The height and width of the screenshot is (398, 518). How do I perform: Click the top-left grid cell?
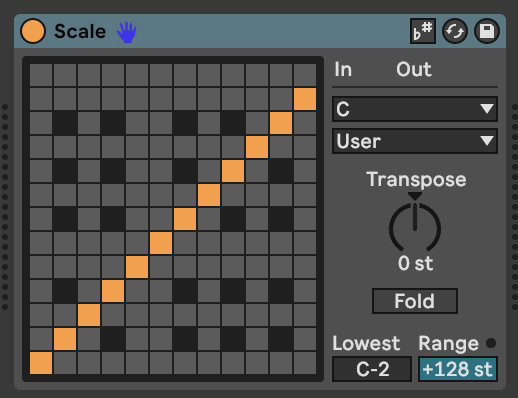click(x=41, y=75)
